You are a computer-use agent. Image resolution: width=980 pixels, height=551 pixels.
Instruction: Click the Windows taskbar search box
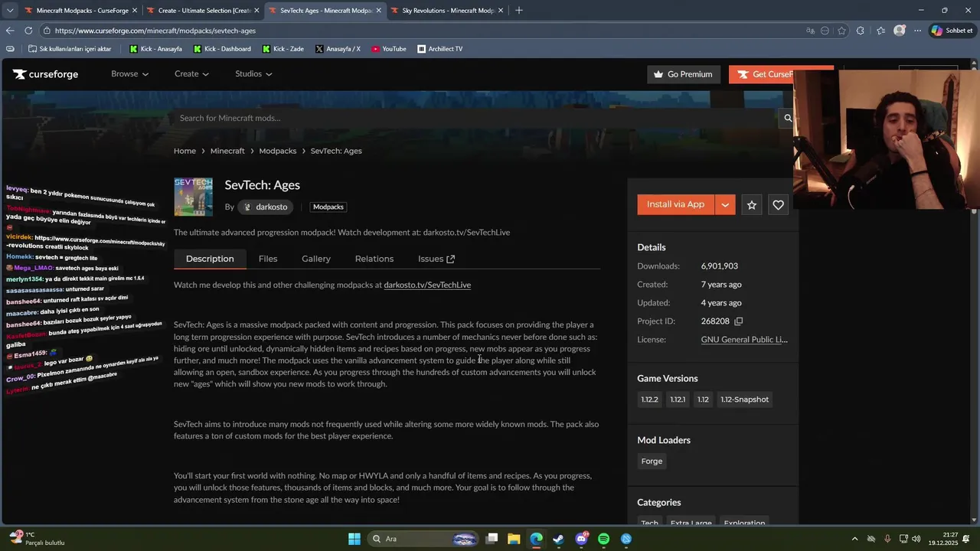click(423, 539)
